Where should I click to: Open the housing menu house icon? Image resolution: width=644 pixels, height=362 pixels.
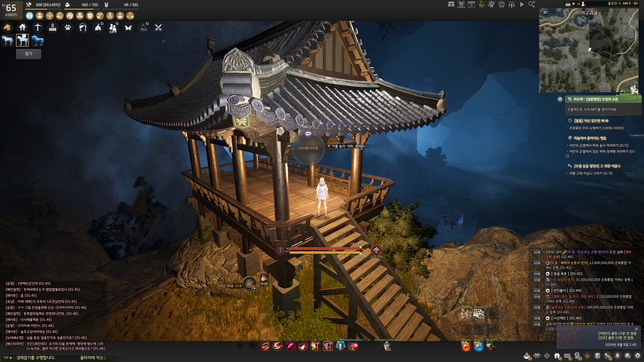pos(22,27)
